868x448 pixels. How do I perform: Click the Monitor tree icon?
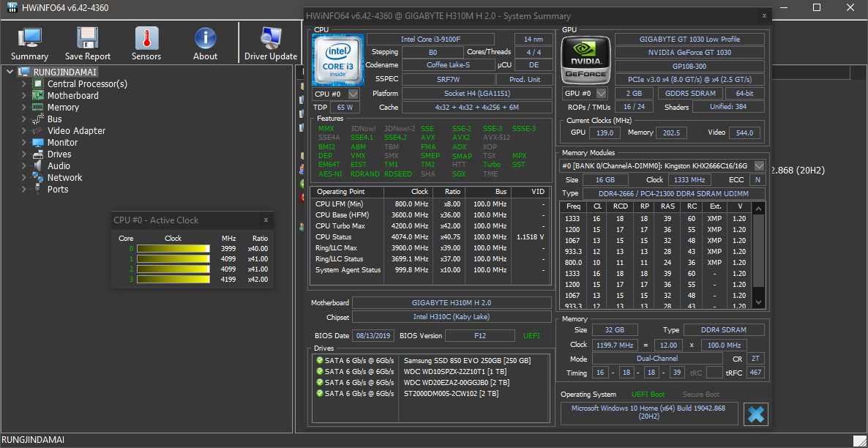click(38, 142)
